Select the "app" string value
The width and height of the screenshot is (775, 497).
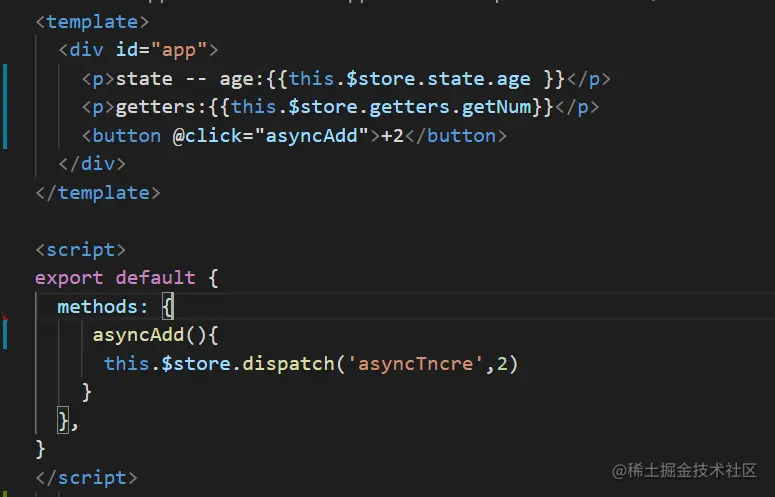pos(178,50)
